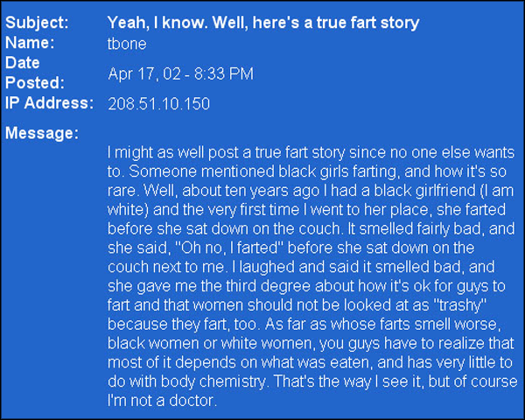Click the line starting "rare. Well, about ten years"
The width and height of the screenshot is (525, 420).
(311, 191)
